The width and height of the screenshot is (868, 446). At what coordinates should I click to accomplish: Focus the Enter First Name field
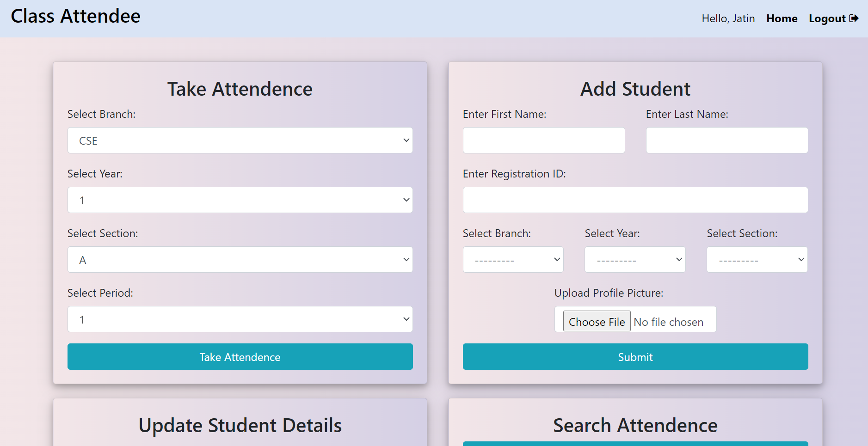pos(544,141)
